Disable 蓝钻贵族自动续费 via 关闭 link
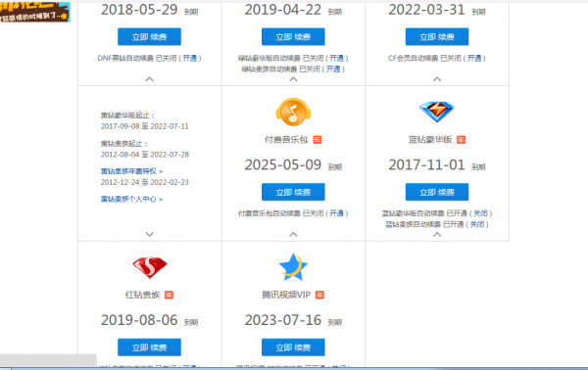Viewport: 588px width, 370px height. pos(477,224)
